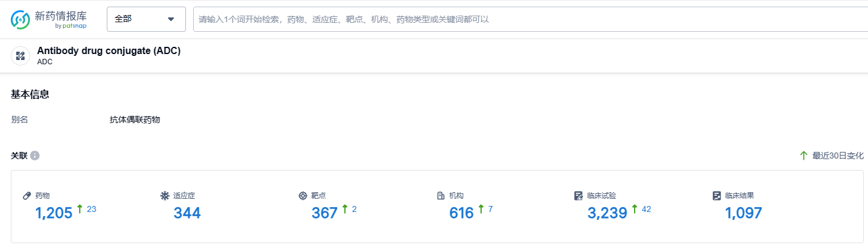Open the 1,097 clinical results link
Viewport: 868px width, 245px height.
coord(743,213)
